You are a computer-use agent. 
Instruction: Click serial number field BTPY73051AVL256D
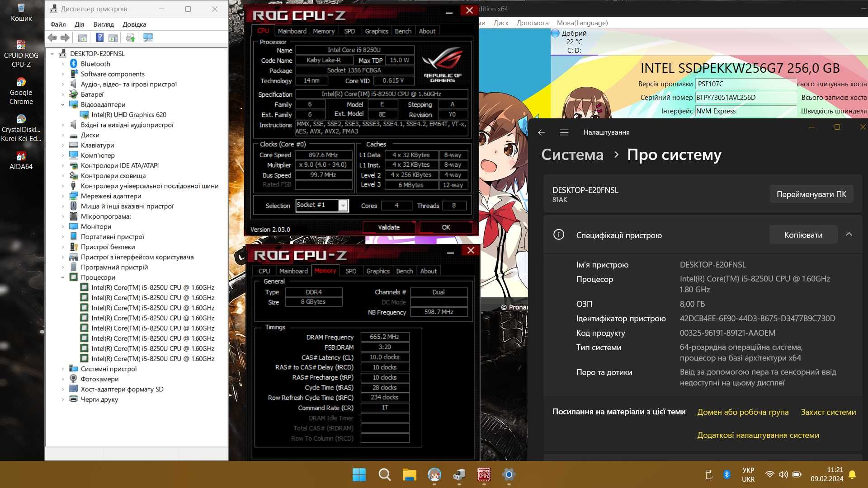[746, 98]
